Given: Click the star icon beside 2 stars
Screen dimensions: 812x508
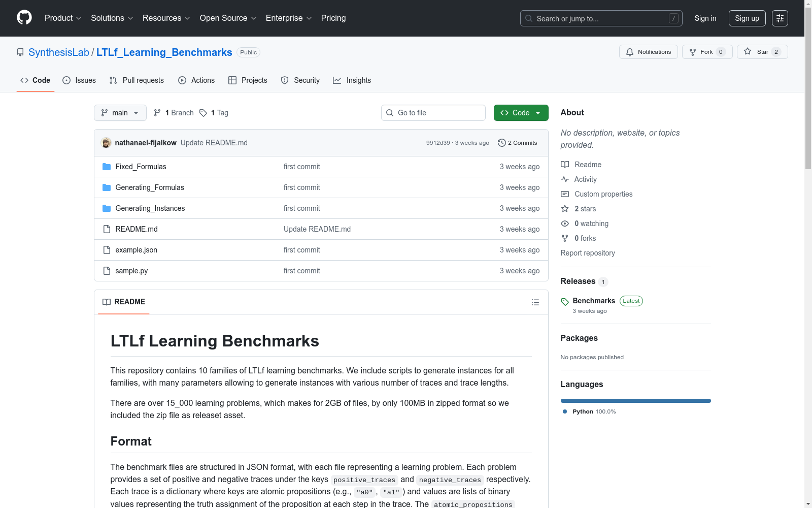Looking at the screenshot, I should point(565,209).
